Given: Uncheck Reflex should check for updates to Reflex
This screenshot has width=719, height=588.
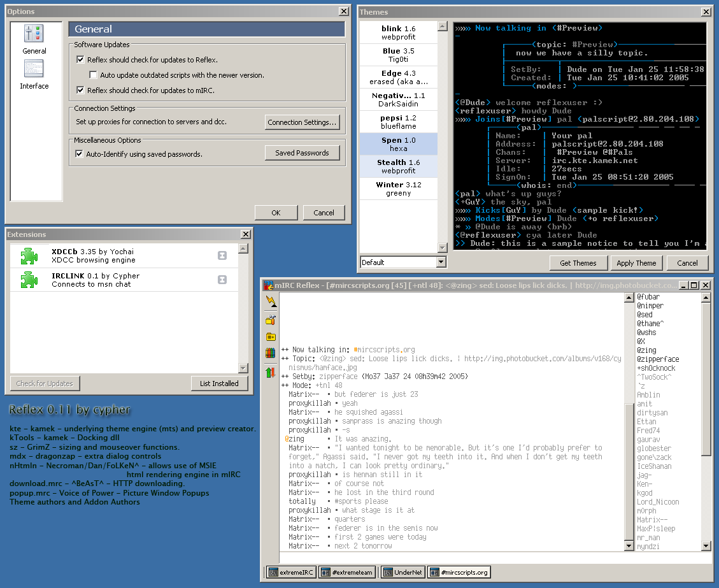Looking at the screenshot, I should [x=80, y=60].
